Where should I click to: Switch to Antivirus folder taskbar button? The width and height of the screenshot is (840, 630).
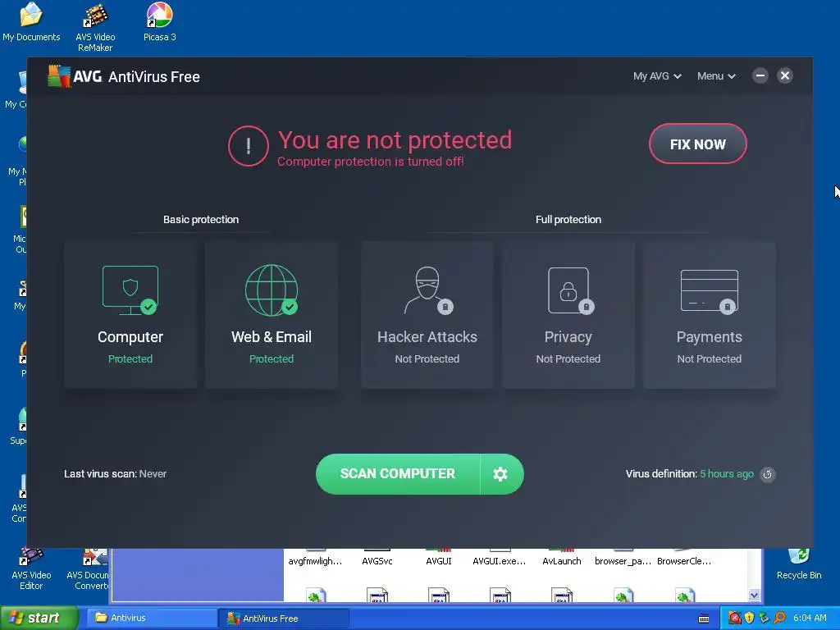[x=151, y=619]
